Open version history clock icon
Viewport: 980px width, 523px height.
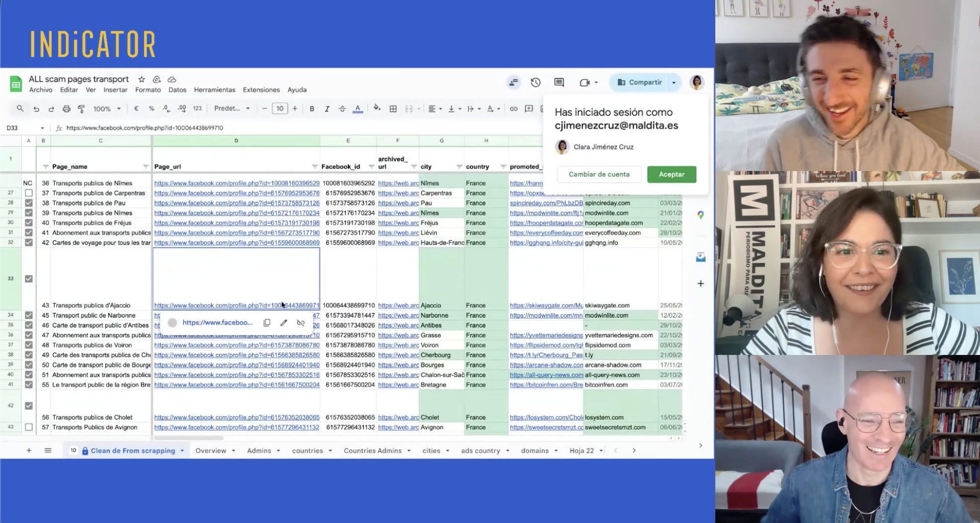click(x=535, y=83)
